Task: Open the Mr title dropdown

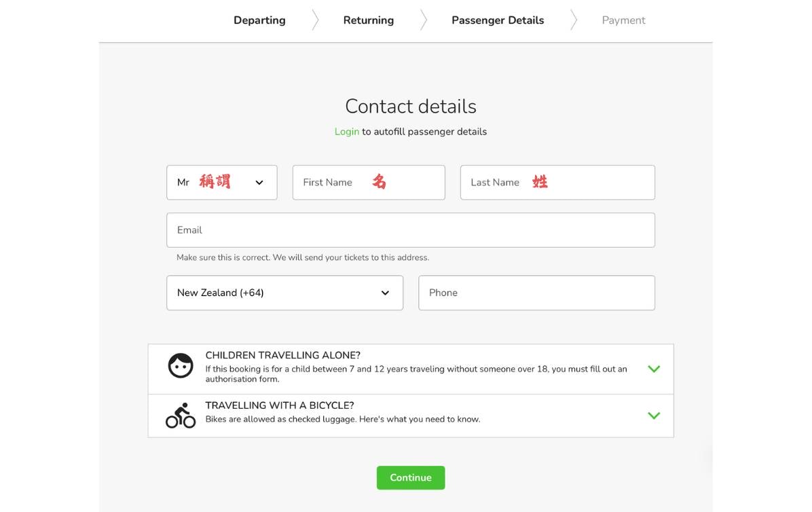Action: pyautogui.click(x=221, y=182)
